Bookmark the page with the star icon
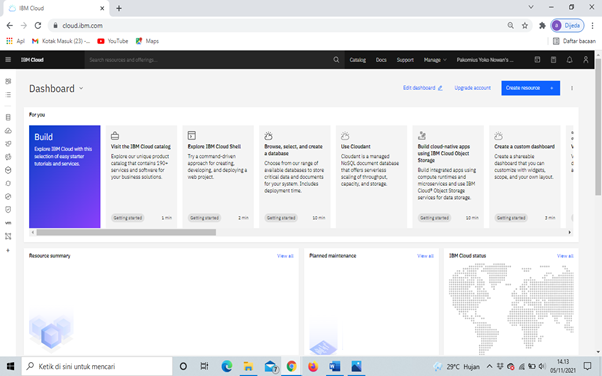The height and width of the screenshot is (376, 602). coord(524,25)
